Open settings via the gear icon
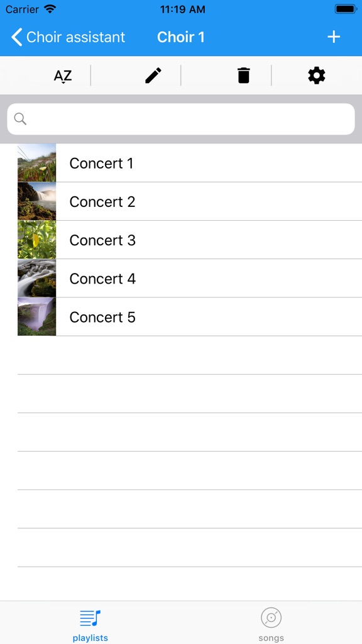362x644 pixels. [x=316, y=75]
